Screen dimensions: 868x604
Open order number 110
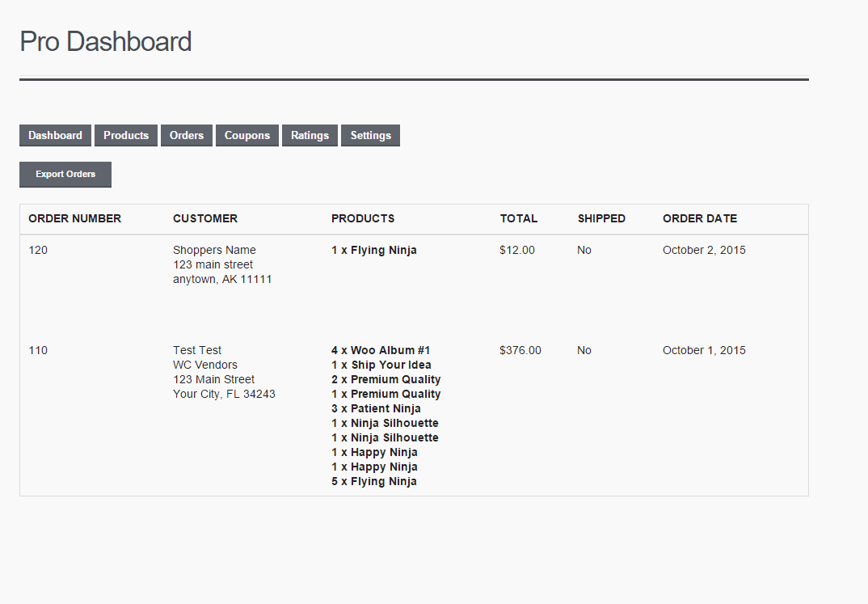pyautogui.click(x=38, y=350)
